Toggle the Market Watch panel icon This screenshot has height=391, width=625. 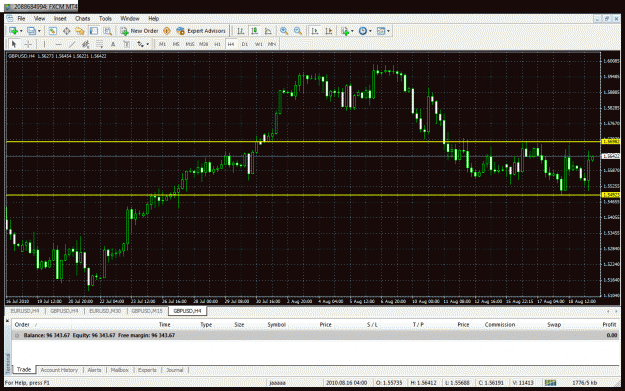(53, 31)
